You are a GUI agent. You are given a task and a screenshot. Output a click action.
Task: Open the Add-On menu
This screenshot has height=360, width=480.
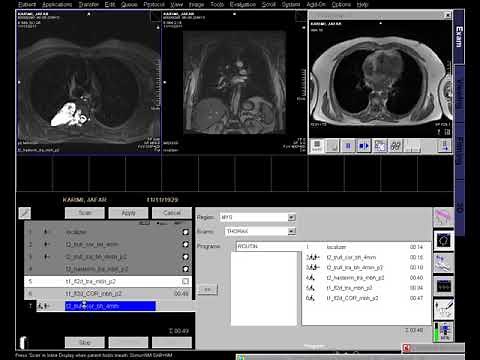click(x=316, y=4)
